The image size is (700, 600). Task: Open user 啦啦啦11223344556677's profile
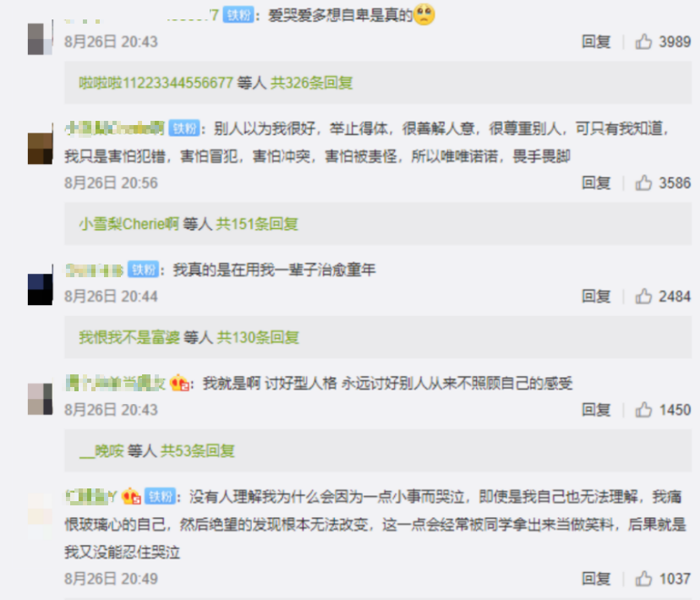pos(156,83)
